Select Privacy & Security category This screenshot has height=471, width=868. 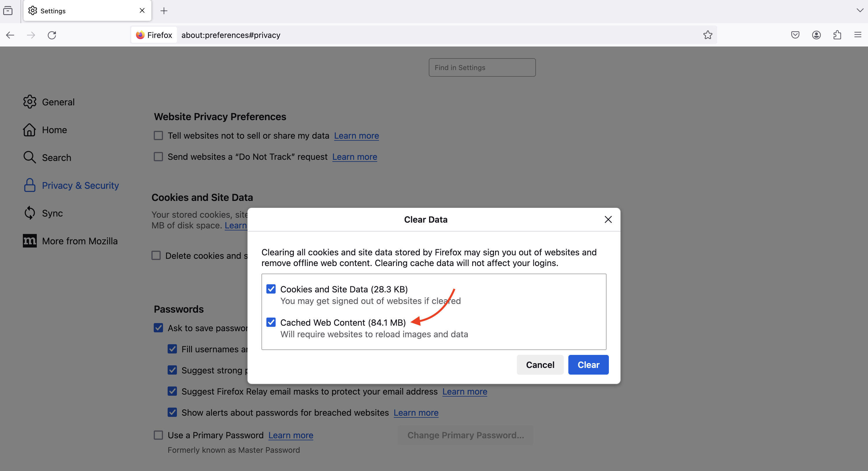click(x=71, y=185)
